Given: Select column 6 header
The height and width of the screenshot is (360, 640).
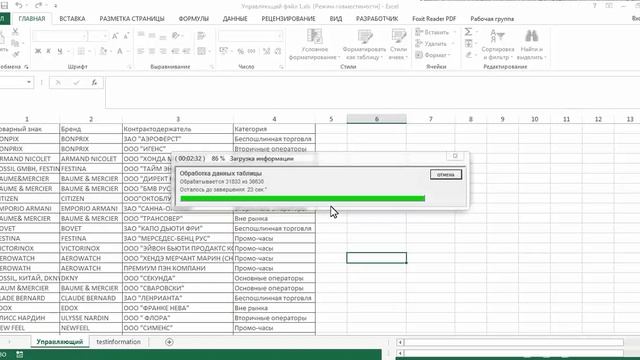Looking at the screenshot, I should coord(376,119).
